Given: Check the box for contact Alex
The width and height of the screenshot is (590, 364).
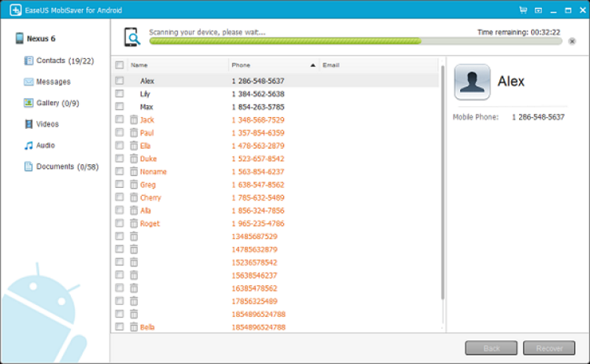Looking at the screenshot, I should coord(119,80).
